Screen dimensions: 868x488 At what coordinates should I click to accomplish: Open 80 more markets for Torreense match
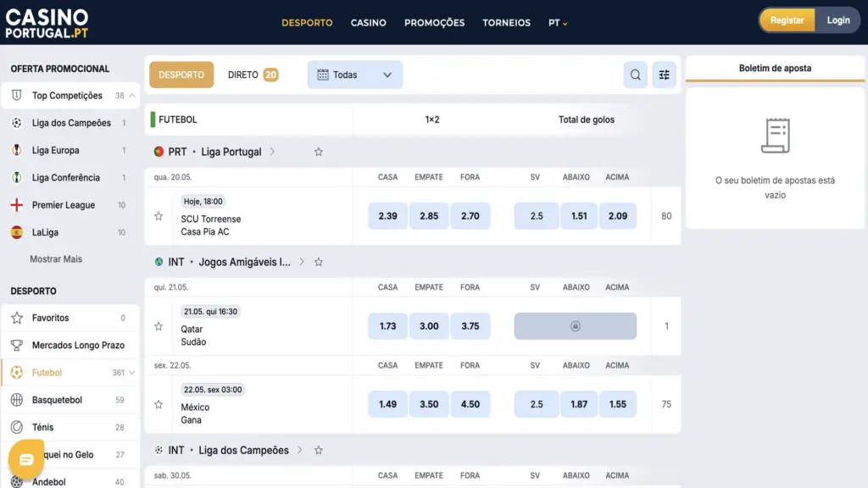click(666, 216)
